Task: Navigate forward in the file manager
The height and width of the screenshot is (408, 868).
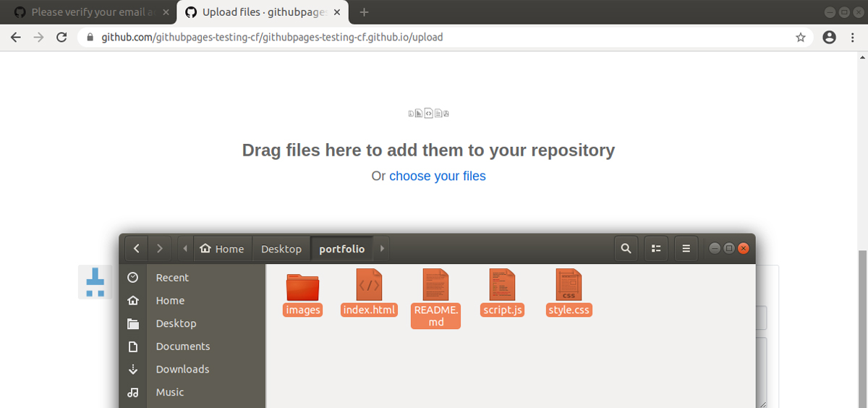Action: click(x=160, y=249)
